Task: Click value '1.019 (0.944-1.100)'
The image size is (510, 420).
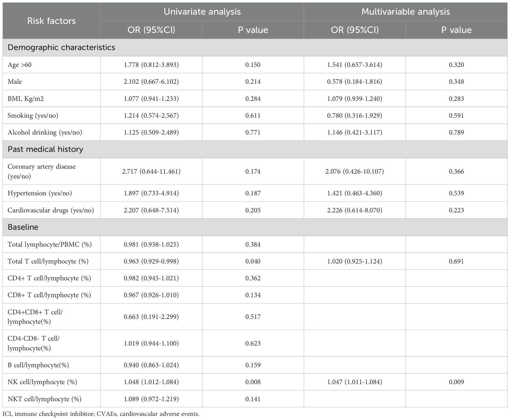Action: coord(151,343)
